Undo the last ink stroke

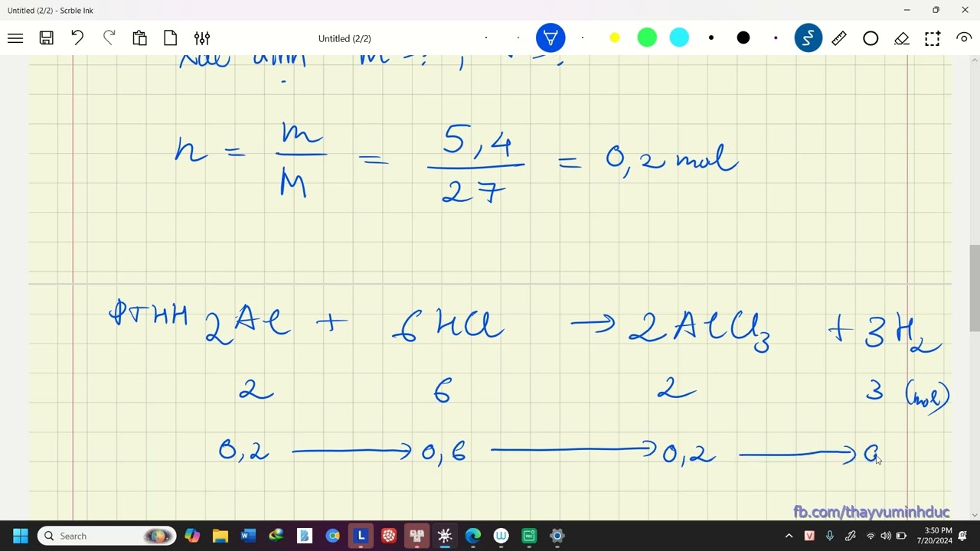[x=77, y=38]
